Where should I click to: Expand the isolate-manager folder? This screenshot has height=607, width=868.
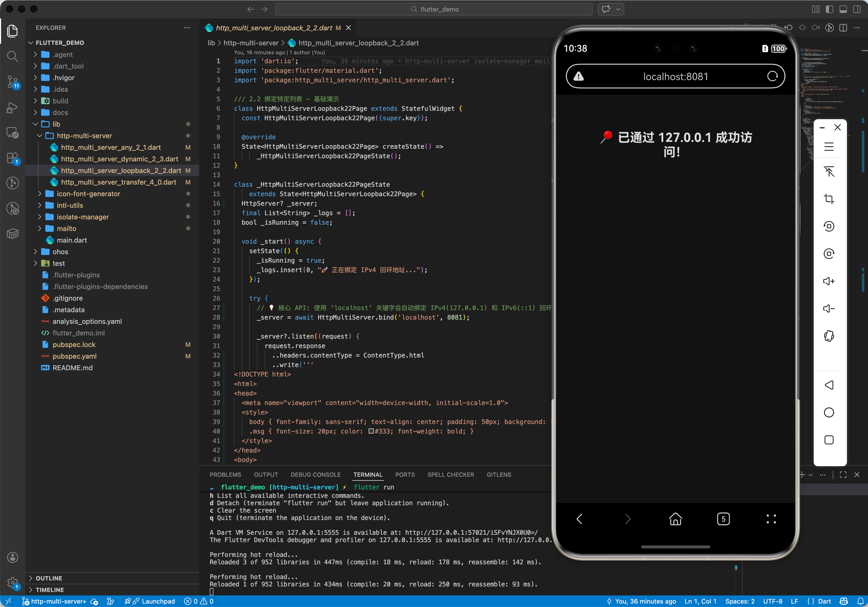82,217
